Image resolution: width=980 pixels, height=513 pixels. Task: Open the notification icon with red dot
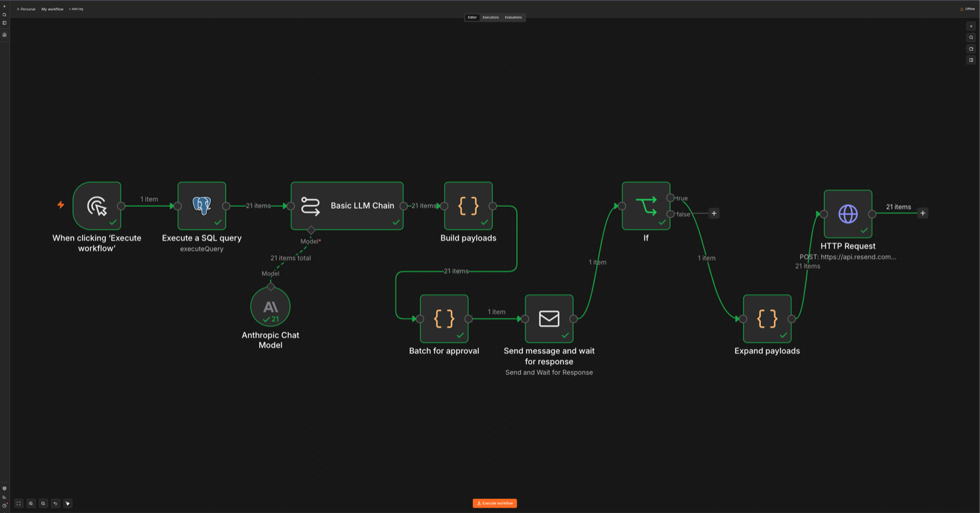pyautogui.click(x=4, y=506)
